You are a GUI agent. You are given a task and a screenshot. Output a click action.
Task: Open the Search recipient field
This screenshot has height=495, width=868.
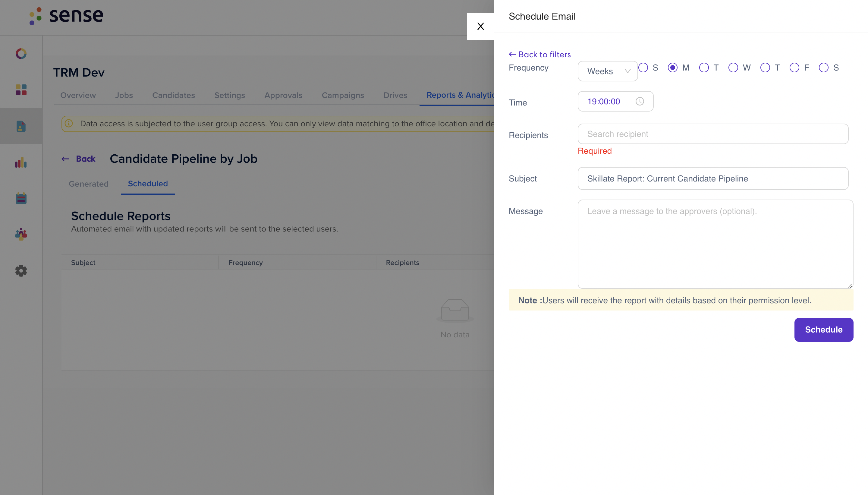click(713, 134)
